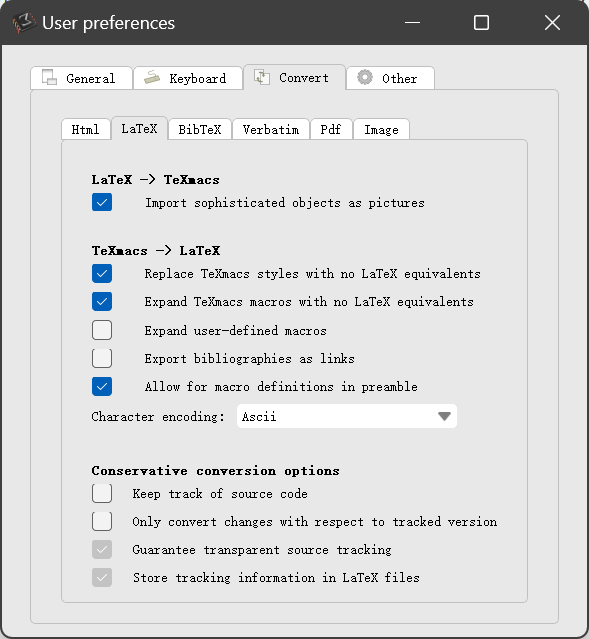Enable Export bibliographies as links
This screenshot has width=589, height=639.
coord(102,358)
